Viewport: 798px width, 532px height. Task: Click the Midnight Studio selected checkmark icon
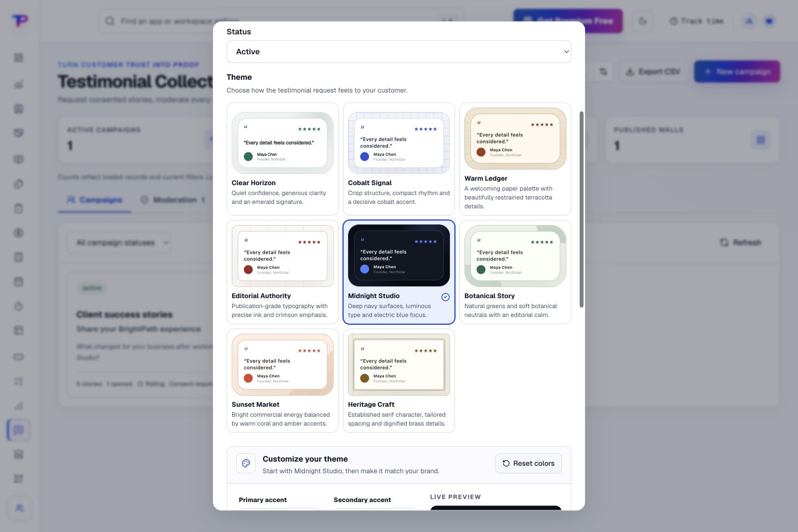click(446, 297)
